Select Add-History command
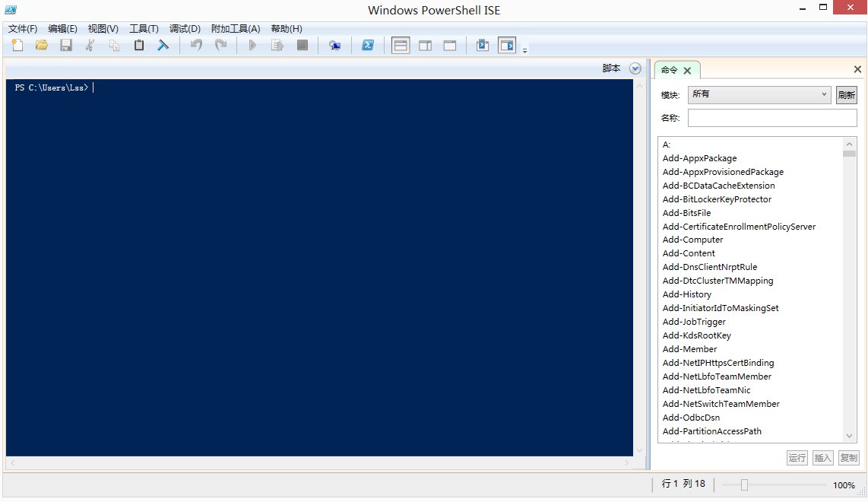This screenshot has height=502, width=868. (687, 294)
